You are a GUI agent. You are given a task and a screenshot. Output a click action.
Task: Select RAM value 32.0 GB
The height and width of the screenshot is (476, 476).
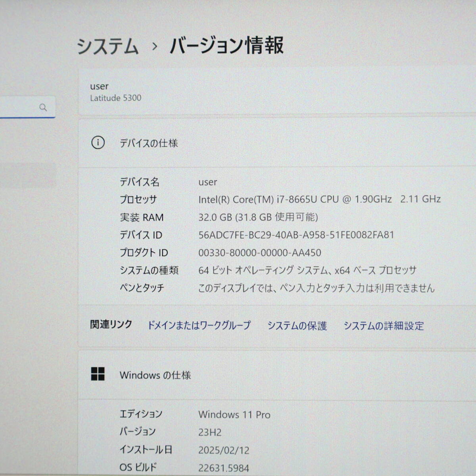(258, 217)
